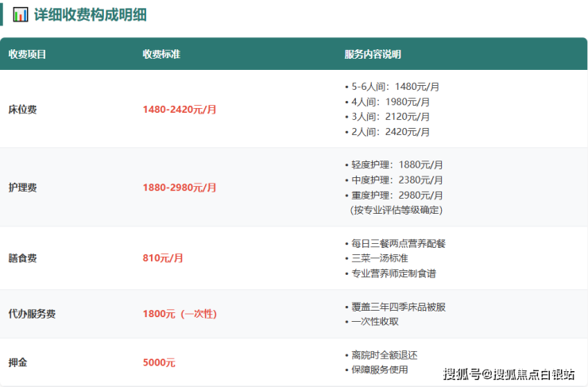Click the 5-6人间：1480元/月 bullet item
Image resolution: width=588 pixels, height=387 pixels.
point(392,87)
